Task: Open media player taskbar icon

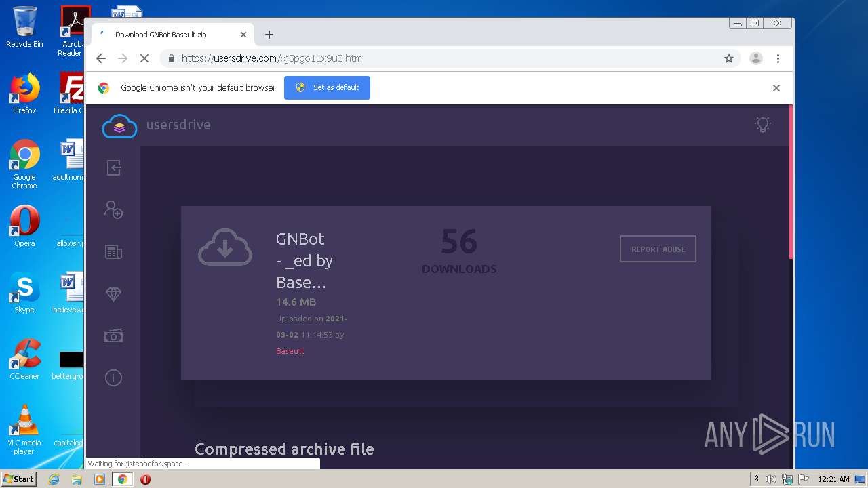Action: tap(100, 479)
